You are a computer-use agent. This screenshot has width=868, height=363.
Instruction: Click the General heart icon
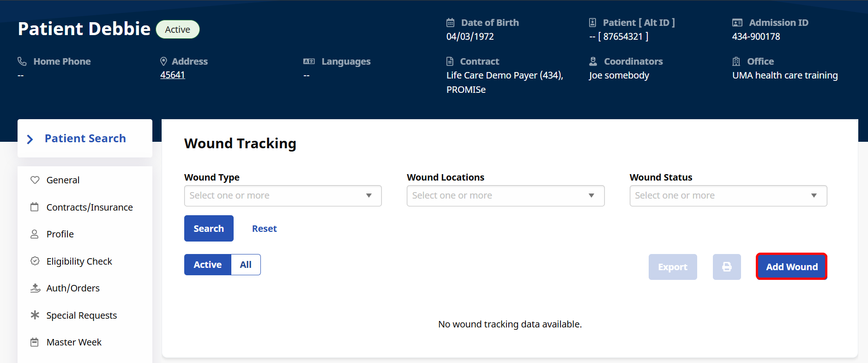point(35,180)
